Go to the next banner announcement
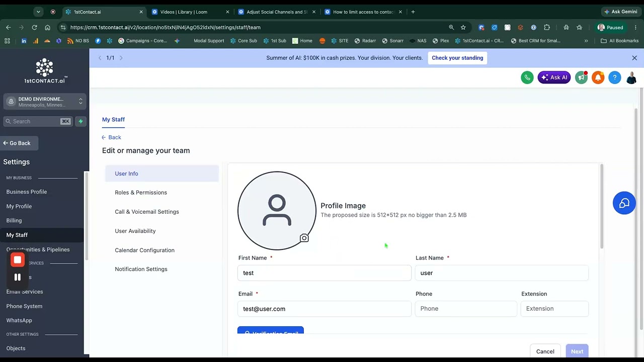This screenshot has width=644, height=362. click(x=121, y=58)
